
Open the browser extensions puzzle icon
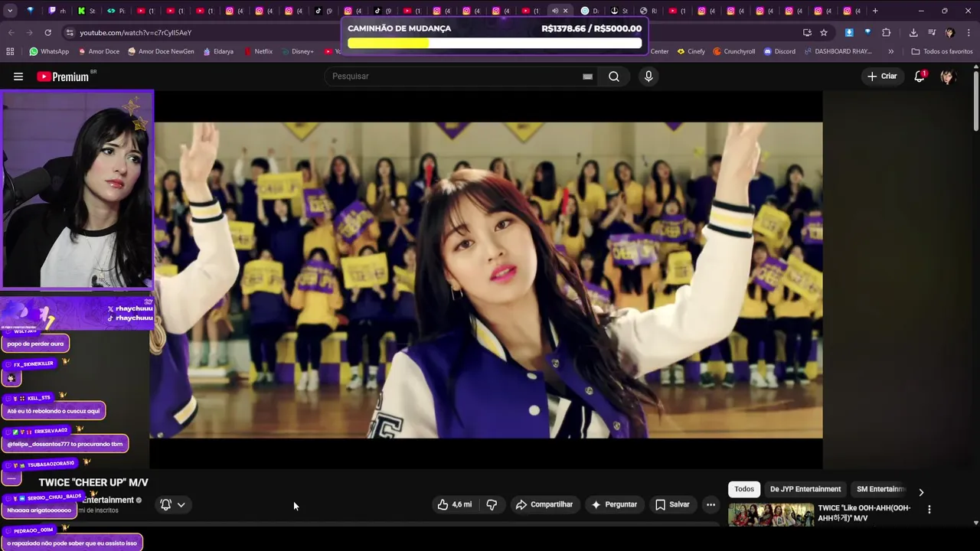[887, 33]
